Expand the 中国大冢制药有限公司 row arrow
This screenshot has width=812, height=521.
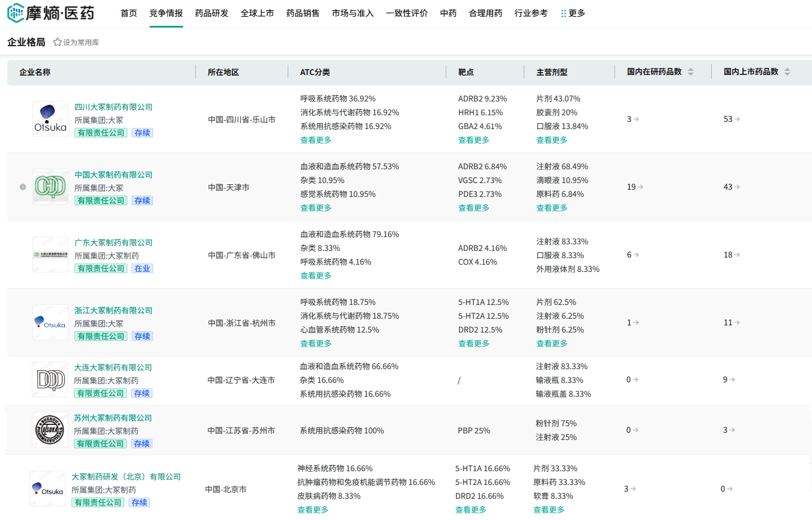[x=23, y=187]
